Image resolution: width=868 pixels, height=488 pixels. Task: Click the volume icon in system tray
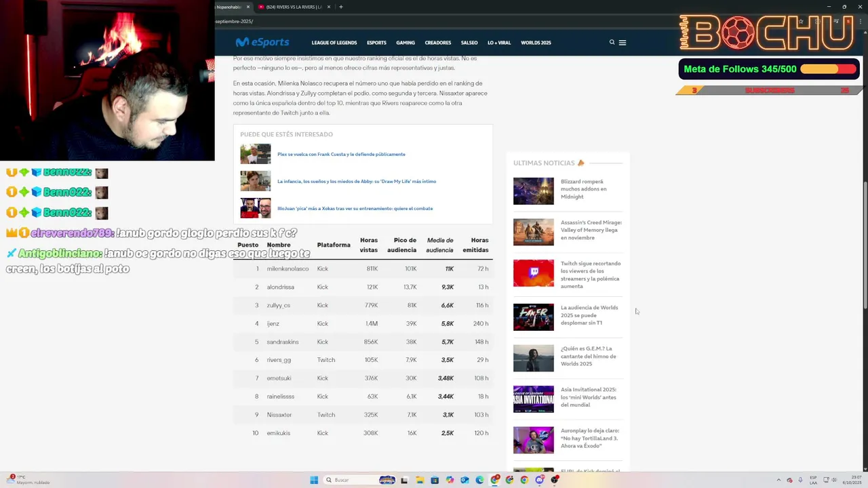834,480
